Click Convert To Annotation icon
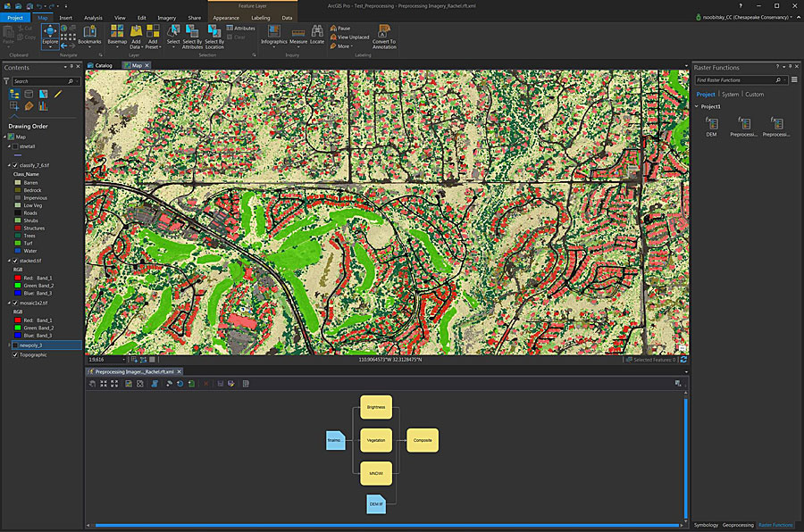This screenshot has height=532, width=804. [384, 32]
